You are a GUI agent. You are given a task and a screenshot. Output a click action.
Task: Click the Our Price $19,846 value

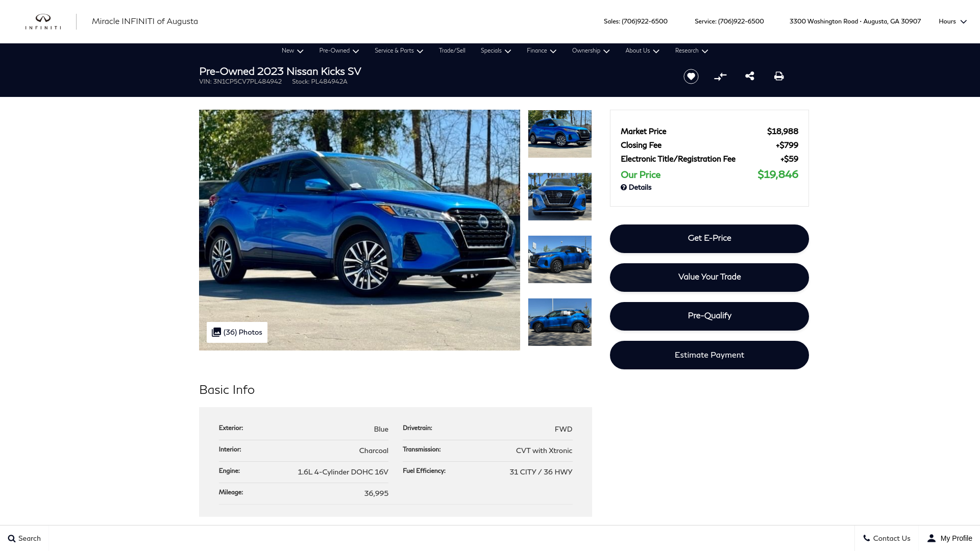[777, 174]
